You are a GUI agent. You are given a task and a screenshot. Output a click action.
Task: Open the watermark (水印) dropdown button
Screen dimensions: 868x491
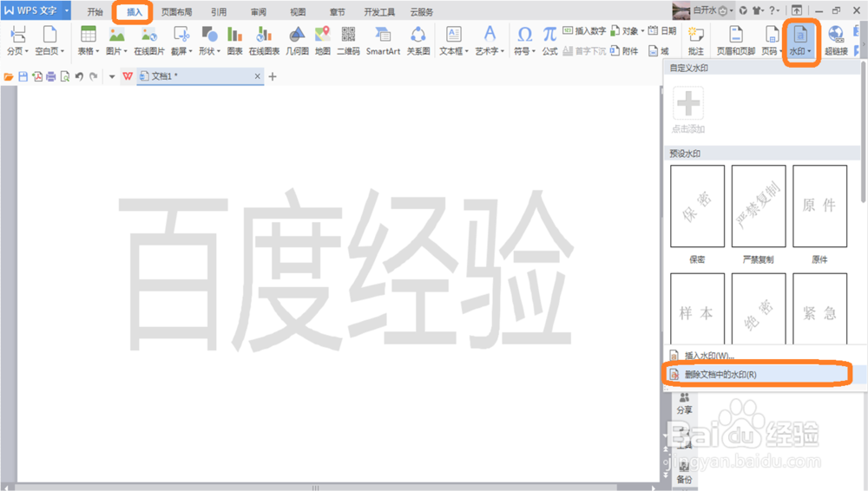click(800, 42)
